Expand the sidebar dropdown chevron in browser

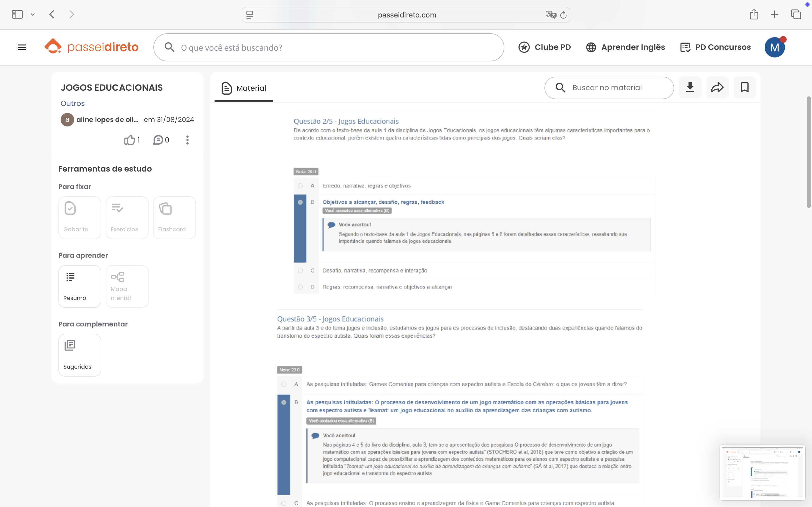click(x=32, y=14)
